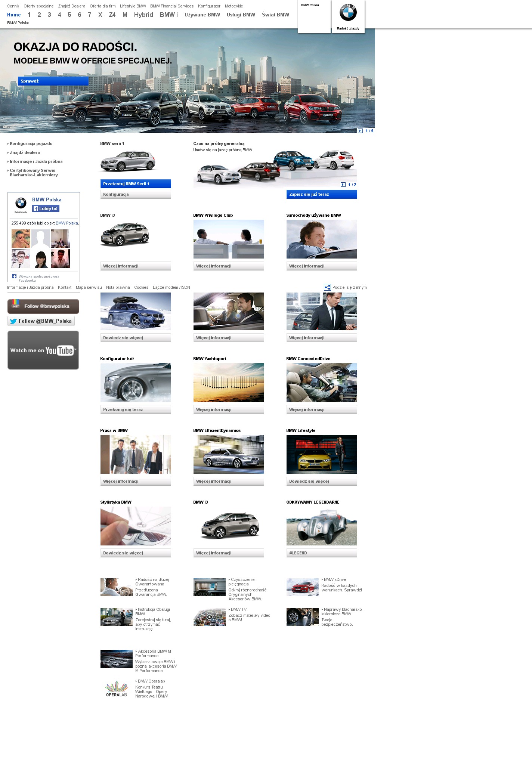The image size is (532, 764).
Task: Click the blue Sprawdź button on banner
Action: click(53, 81)
